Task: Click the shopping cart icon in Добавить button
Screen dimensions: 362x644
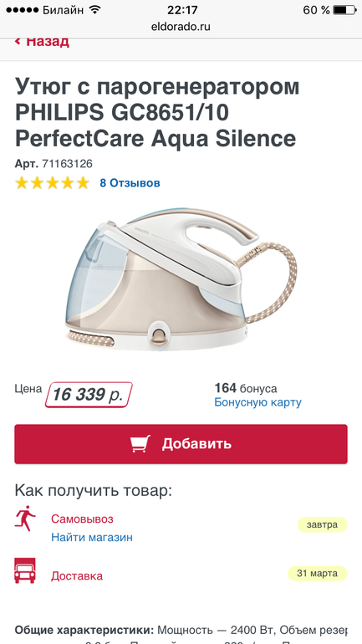Action: [x=140, y=444]
